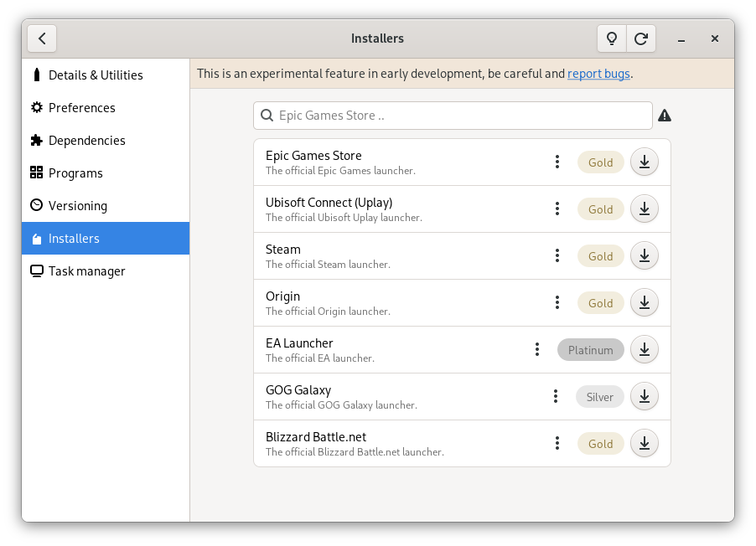
Task: Click the Platinum badge on EA Launcher
Action: click(591, 350)
